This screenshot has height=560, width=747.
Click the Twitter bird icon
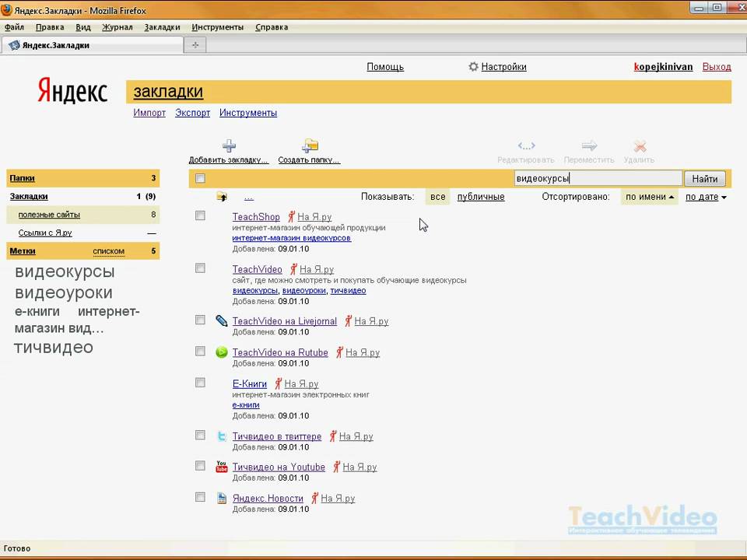222,436
